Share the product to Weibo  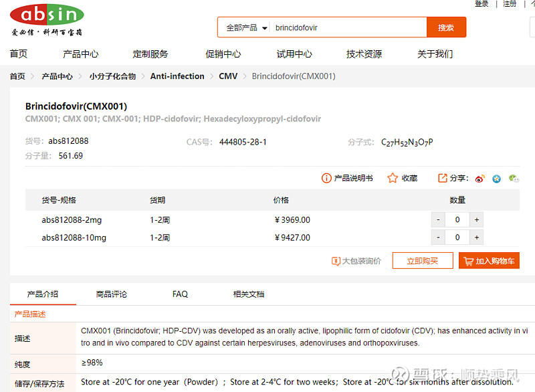[x=480, y=179]
